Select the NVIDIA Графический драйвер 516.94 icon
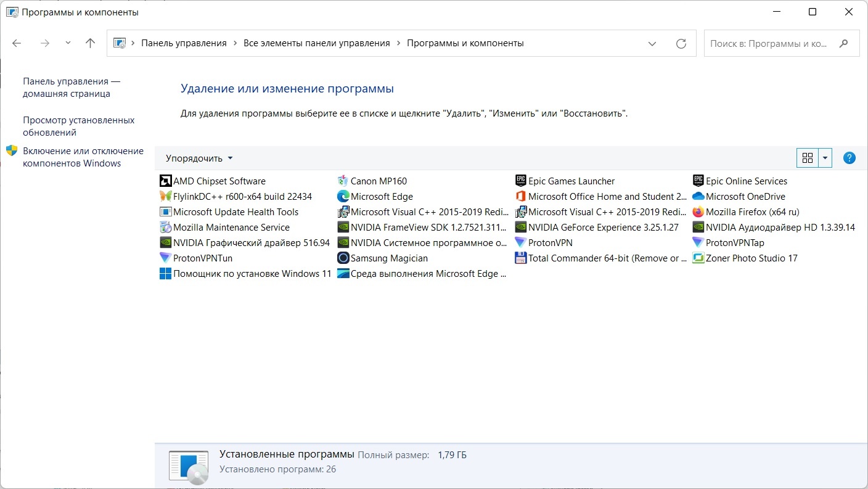The height and width of the screenshot is (489, 868). (165, 243)
